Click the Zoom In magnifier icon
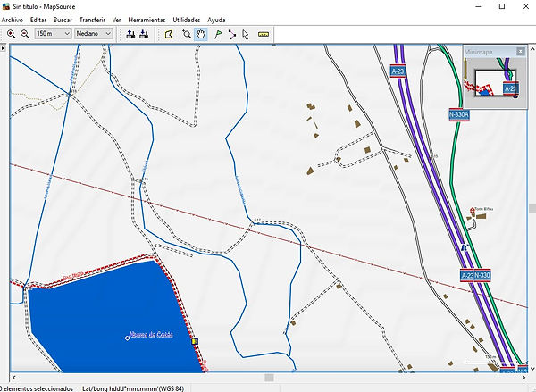This screenshot has width=536, height=392. tap(12, 34)
